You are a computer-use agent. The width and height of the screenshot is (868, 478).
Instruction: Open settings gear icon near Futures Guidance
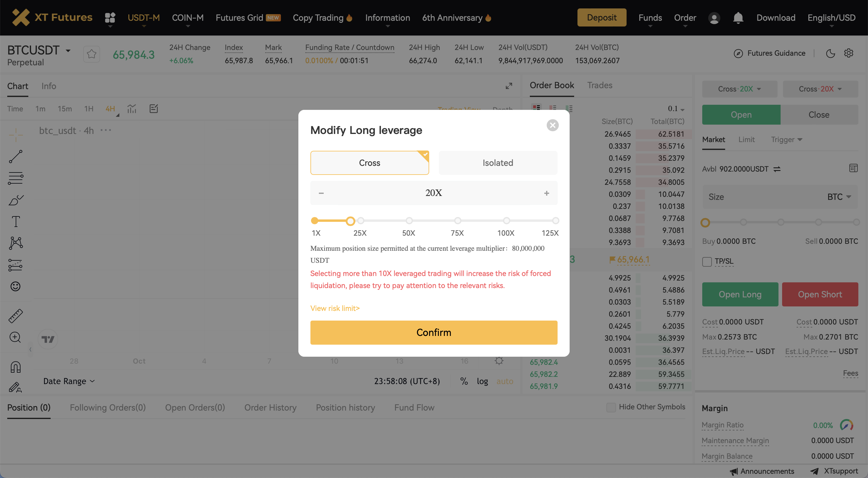tap(848, 53)
